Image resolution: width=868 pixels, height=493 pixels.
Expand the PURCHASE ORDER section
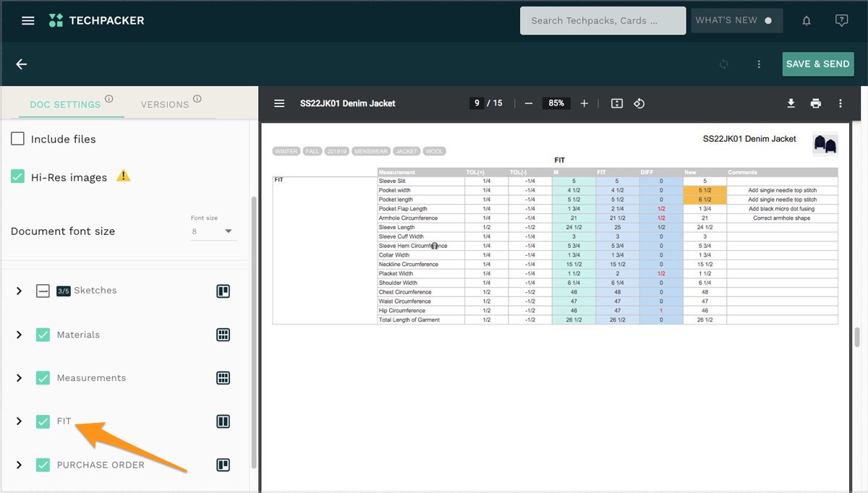(x=20, y=465)
